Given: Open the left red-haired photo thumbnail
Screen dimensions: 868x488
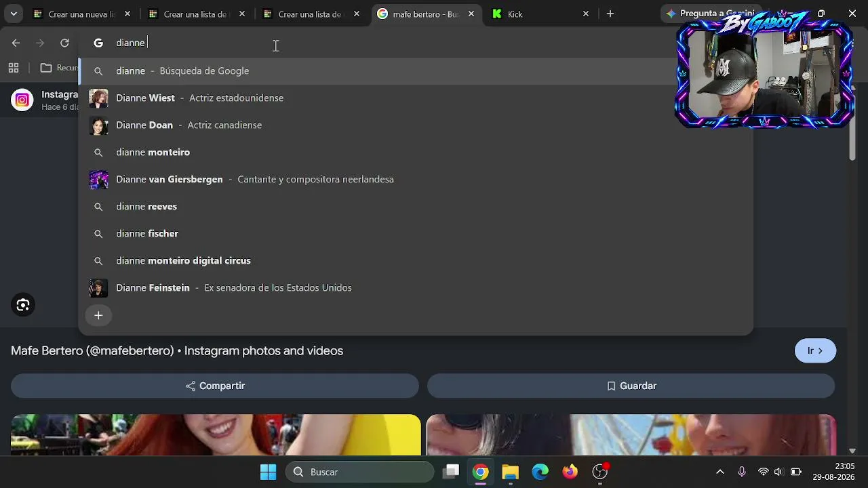Looking at the screenshot, I should [216, 435].
